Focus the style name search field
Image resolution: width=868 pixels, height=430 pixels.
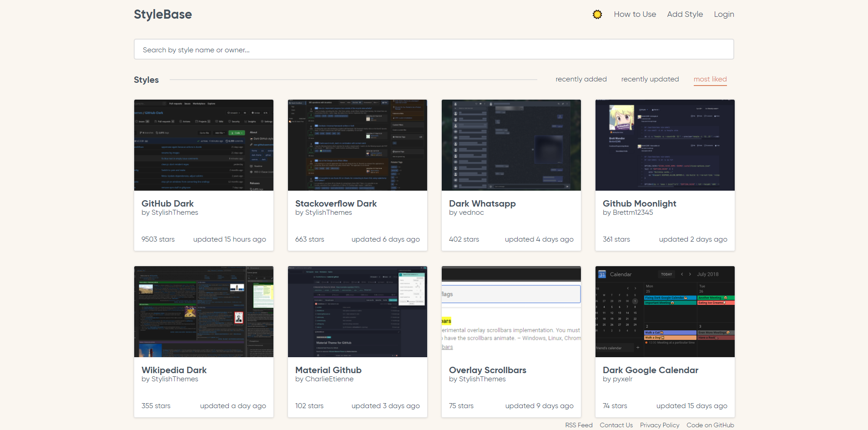[434, 49]
